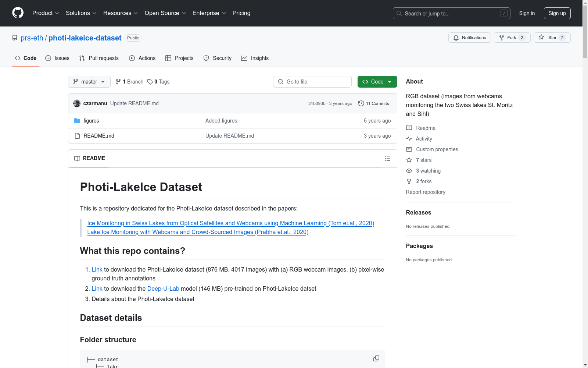
Task: Open the photi-lakeice-dataset repository link
Action: (x=85, y=38)
